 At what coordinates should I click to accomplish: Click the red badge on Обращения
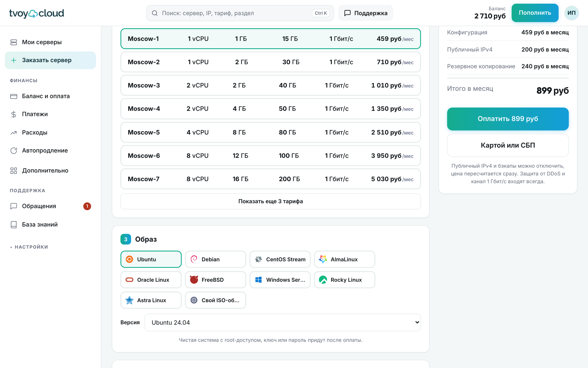pyautogui.click(x=87, y=206)
